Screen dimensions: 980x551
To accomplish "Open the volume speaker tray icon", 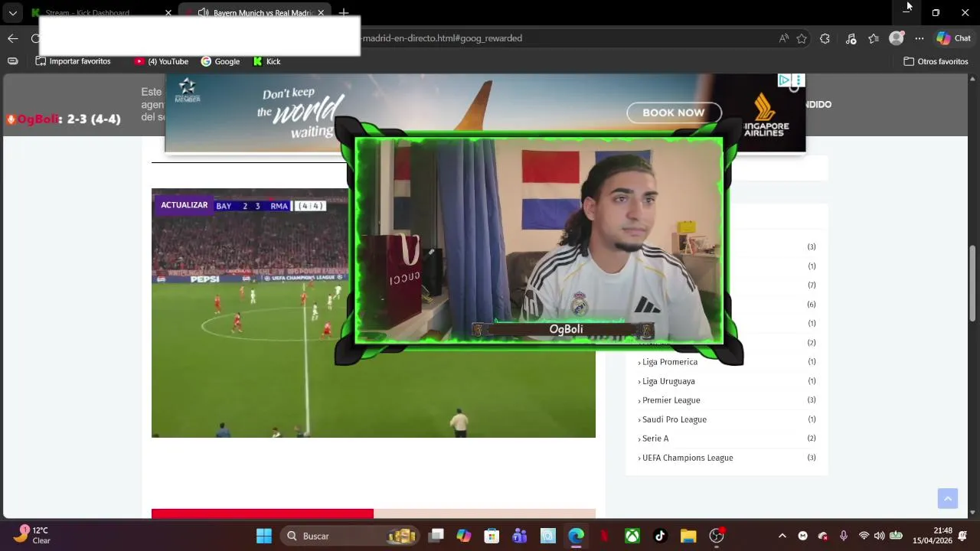I will (879, 536).
